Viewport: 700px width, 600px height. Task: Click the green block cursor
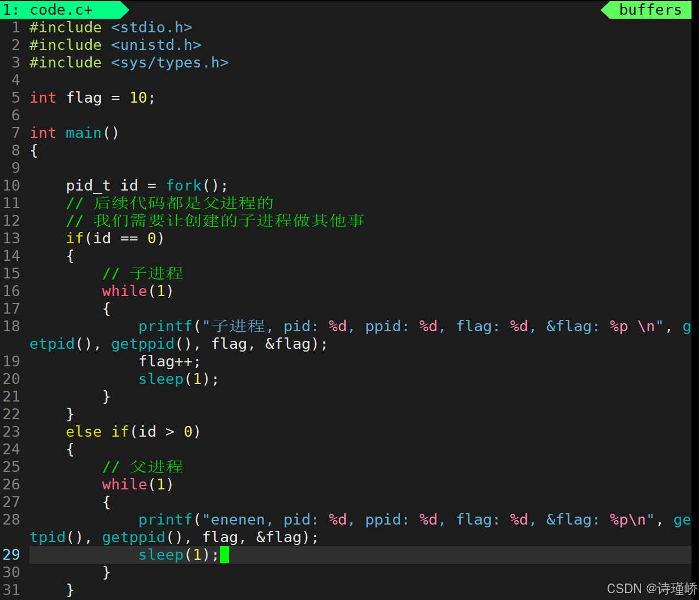coord(224,555)
